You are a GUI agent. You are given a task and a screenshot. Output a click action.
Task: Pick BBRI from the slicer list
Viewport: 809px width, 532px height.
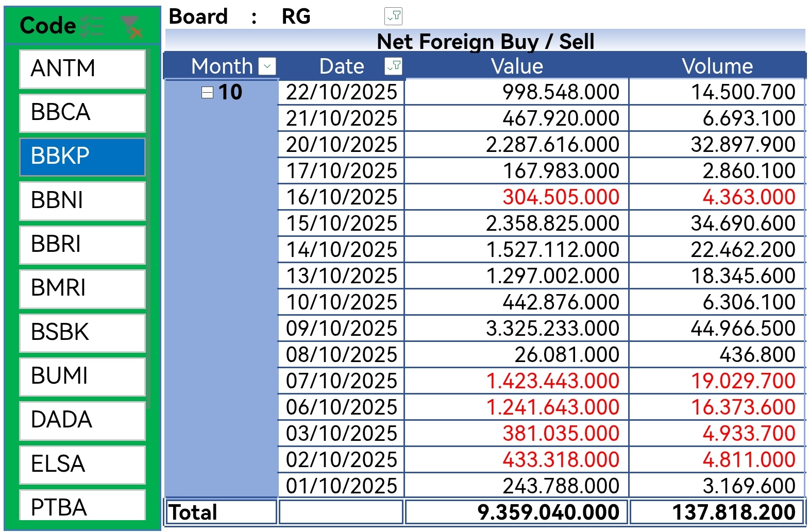pos(82,244)
